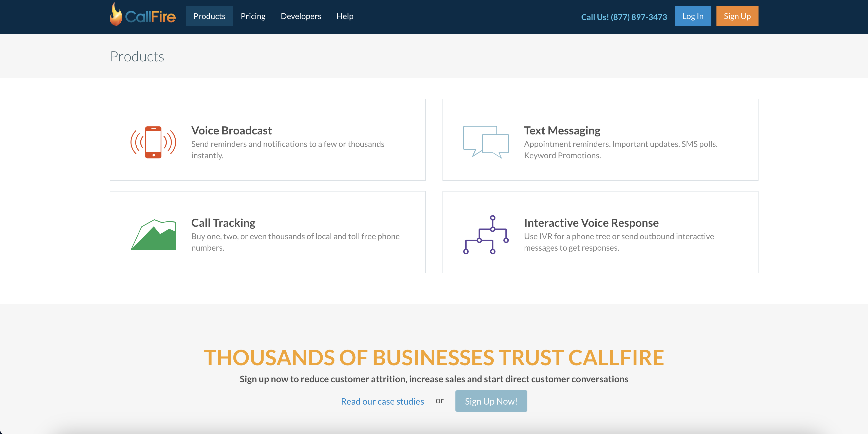Open the Text Messaging heading link
This screenshot has height=434, width=868.
pyautogui.click(x=562, y=130)
